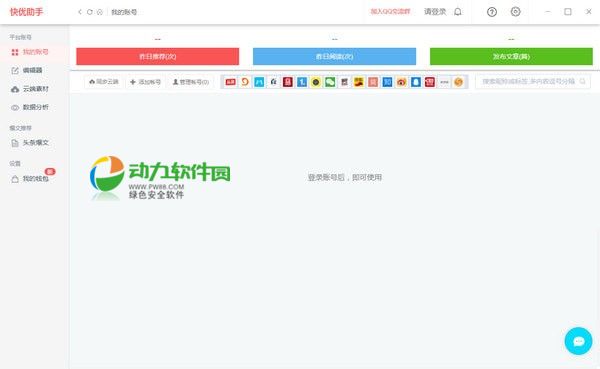Refresh the page with the reload icon
The height and width of the screenshot is (369, 600).
(90, 12)
